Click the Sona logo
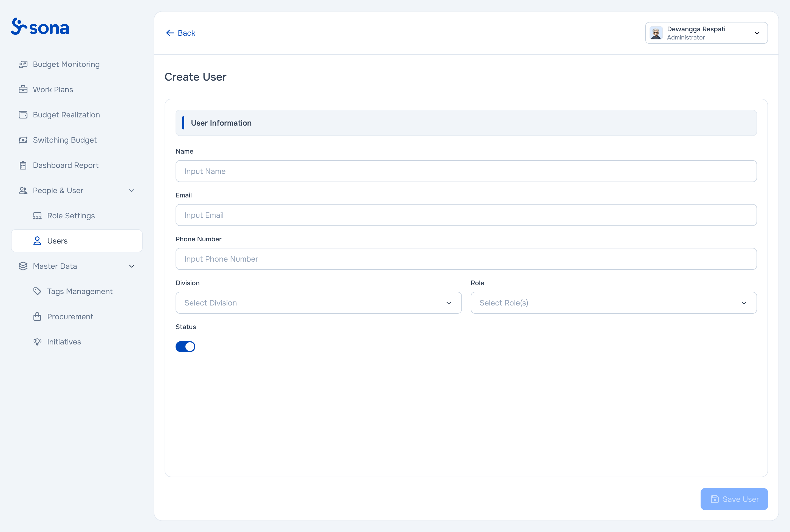This screenshot has height=532, width=790. tap(40, 27)
